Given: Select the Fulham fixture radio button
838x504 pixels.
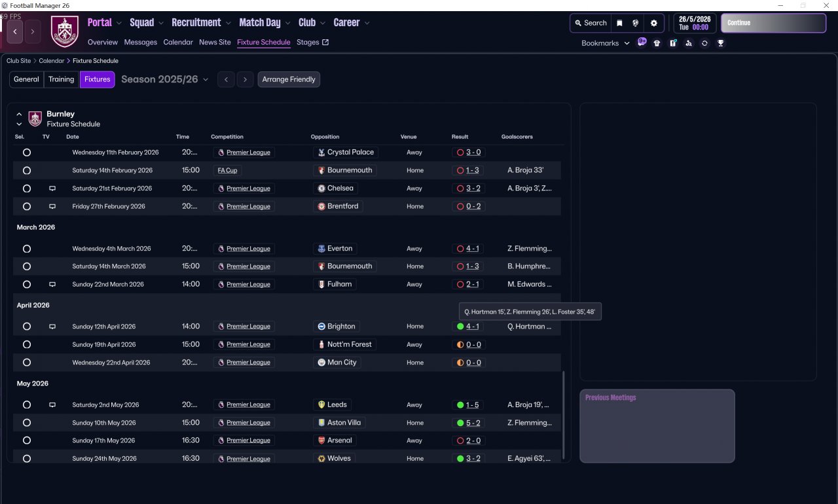Looking at the screenshot, I should pyautogui.click(x=27, y=285).
